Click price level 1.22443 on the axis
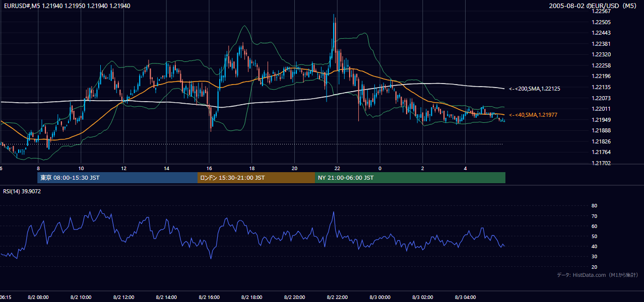Screen dimensions: 644x302 coord(601,33)
